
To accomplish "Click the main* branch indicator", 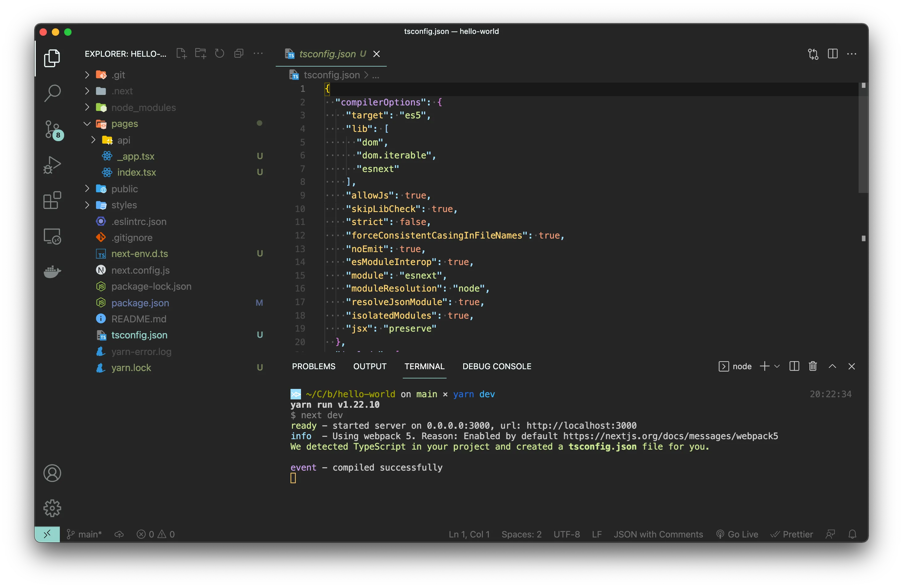I will tap(85, 534).
